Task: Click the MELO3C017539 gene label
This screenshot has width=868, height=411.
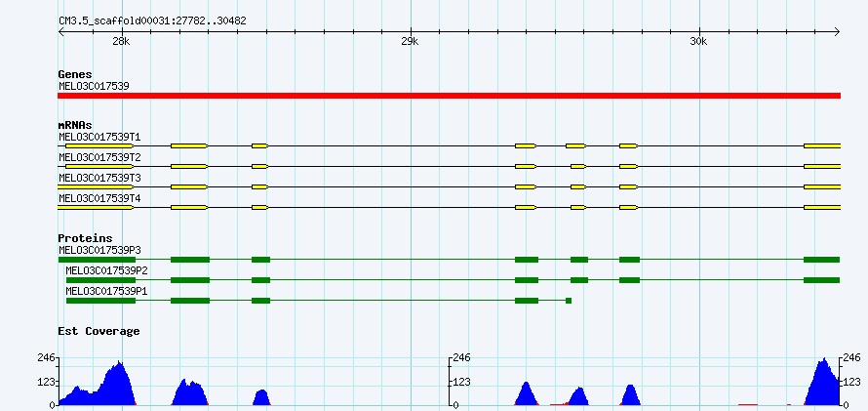Action: (x=94, y=86)
